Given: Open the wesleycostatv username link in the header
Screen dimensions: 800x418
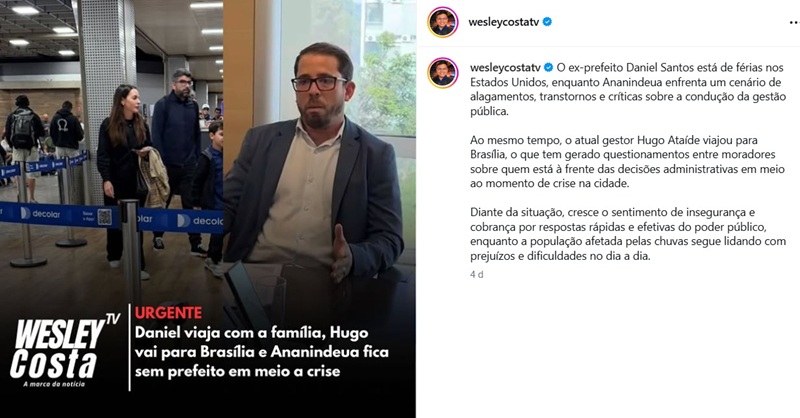Looking at the screenshot, I should tap(504, 22).
